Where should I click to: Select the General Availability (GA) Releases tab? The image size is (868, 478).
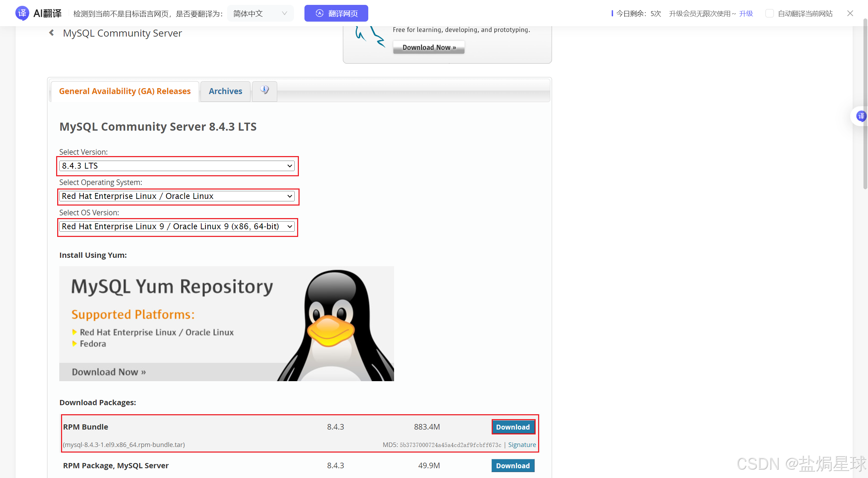tap(125, 91)
